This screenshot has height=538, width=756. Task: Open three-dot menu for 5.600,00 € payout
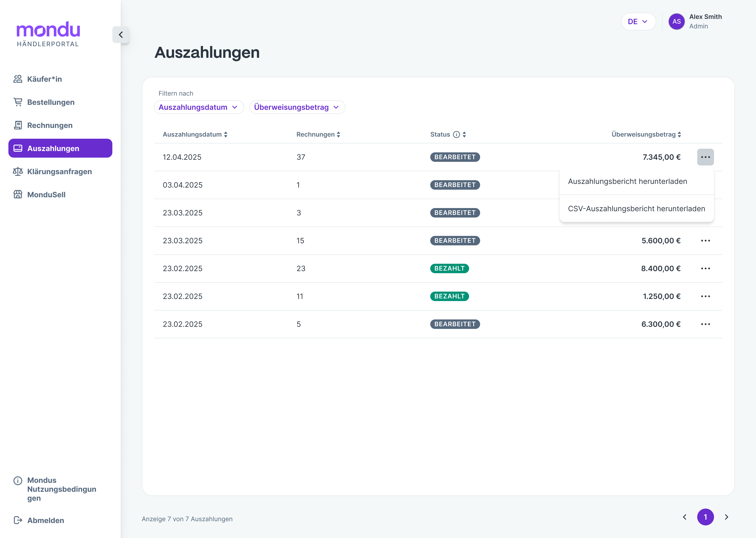point(705,241)
